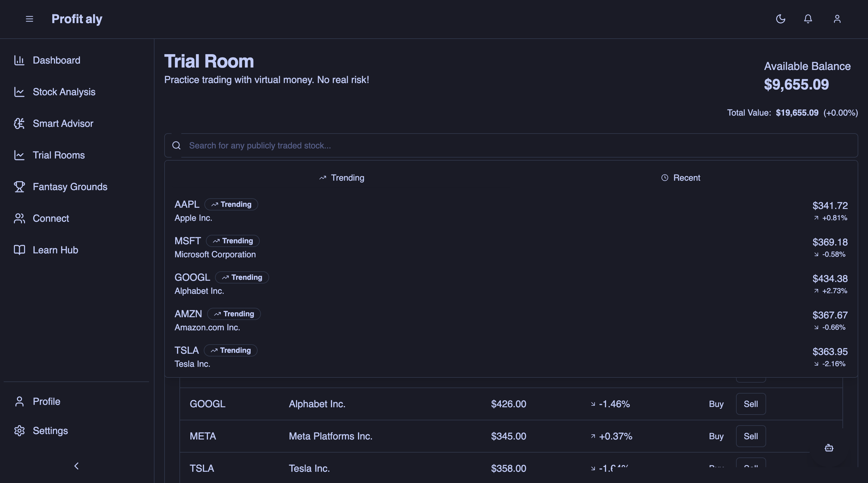Click the Profile person icon in sidebar
This screenshot has height=483, width=868.
(x=19, y=401)
